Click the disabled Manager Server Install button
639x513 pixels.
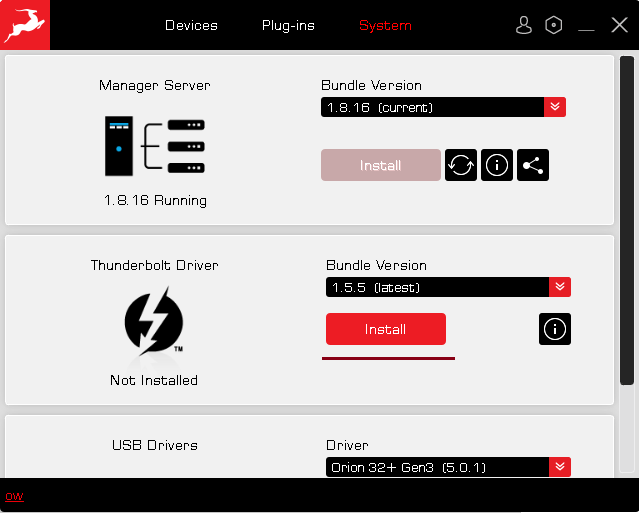click(x=381, y=165)
